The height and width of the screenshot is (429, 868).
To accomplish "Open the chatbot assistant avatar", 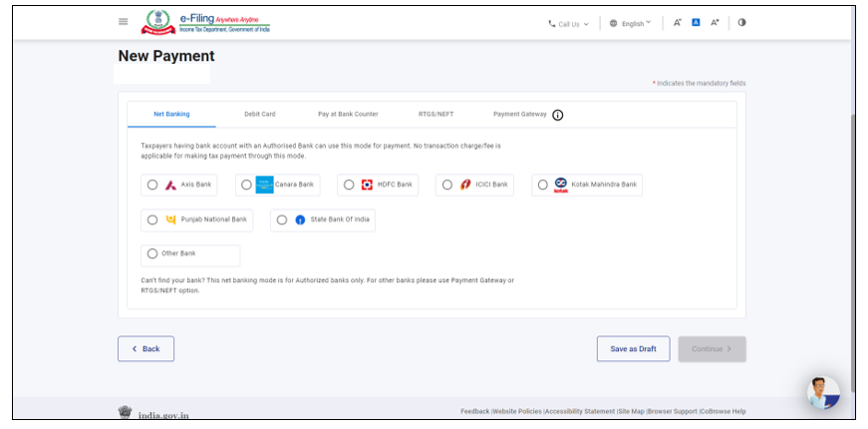I will click(822, 392).
